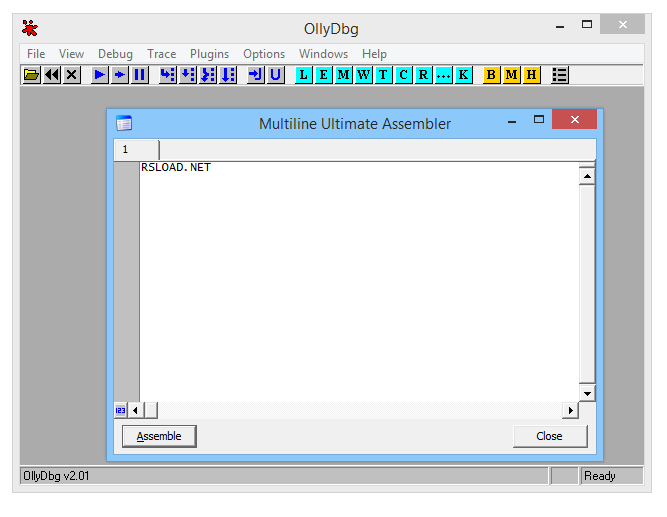Minimize the Multiline Ultimate Assembler window
This screenshot has width=667, height=517.
(512, 121)
